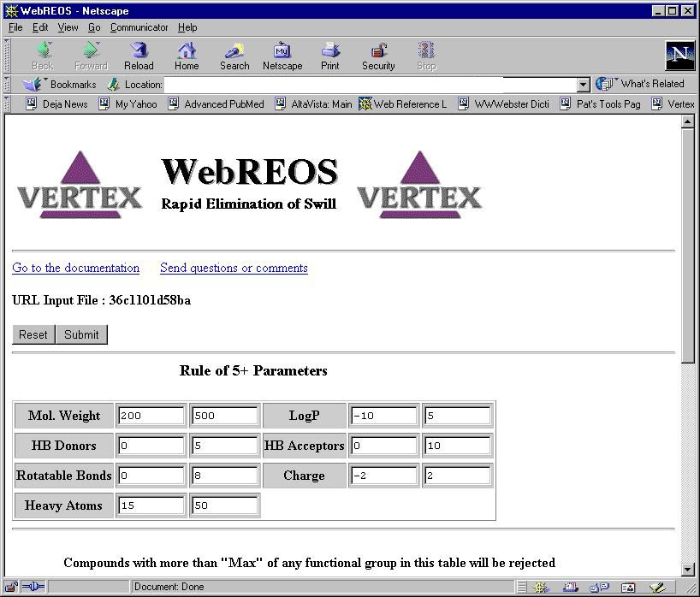Click the page scrollbar up arrow
Screen dimensions: 700x597
tap(687, 121)
